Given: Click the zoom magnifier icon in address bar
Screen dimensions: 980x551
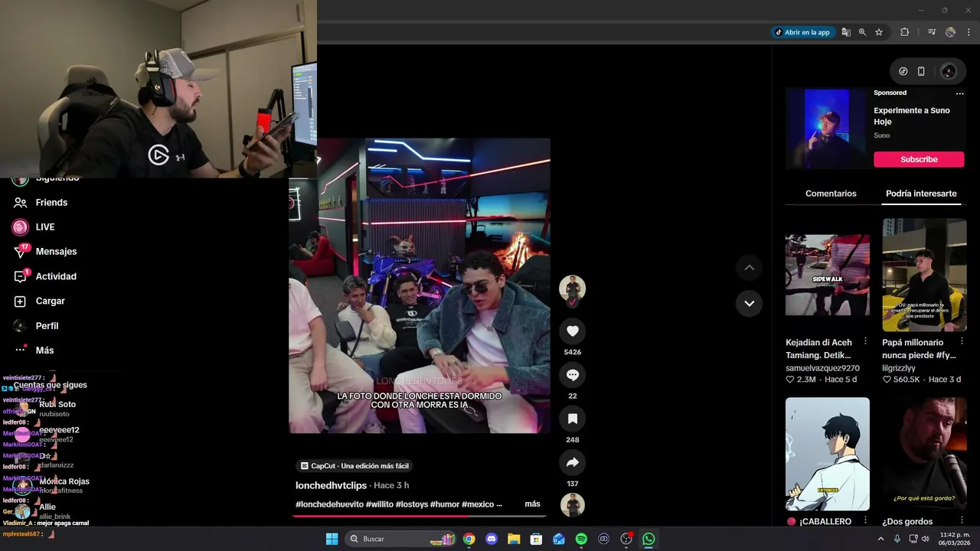Looking at the screenshot, I should 862,32.
